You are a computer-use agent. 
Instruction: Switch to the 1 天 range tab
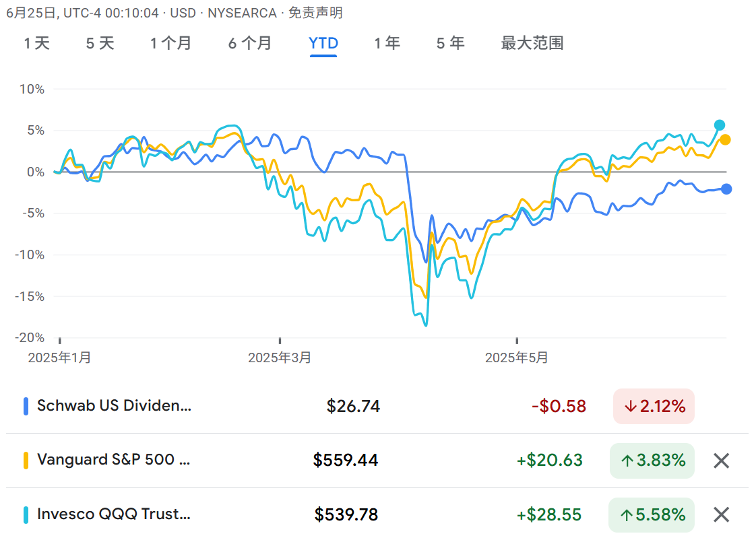point(37,43)
